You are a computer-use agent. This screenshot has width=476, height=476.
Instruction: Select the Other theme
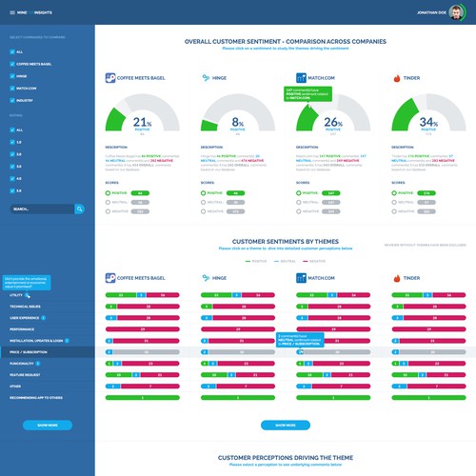pos(15,387)
